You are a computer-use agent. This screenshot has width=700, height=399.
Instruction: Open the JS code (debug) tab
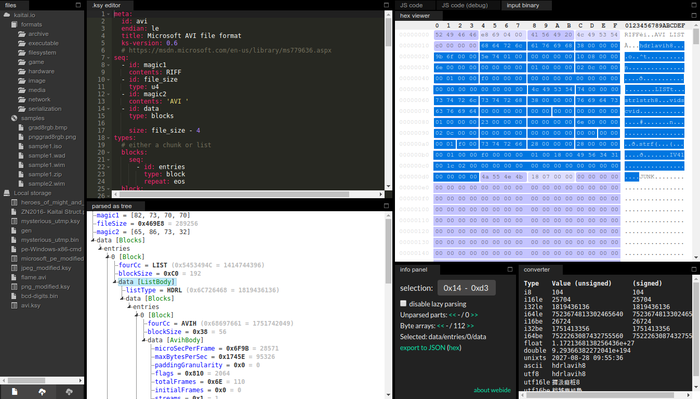pyautogui.click(x=465, y=5)
